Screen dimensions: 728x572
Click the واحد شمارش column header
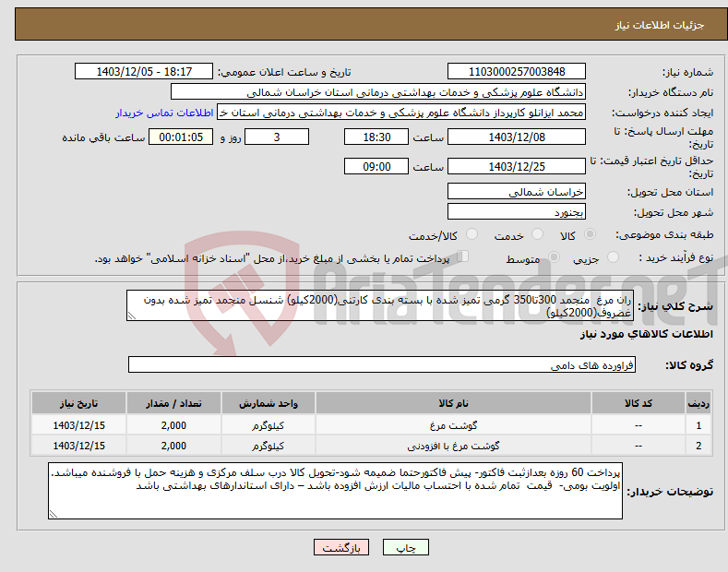[x=268, y=403]
